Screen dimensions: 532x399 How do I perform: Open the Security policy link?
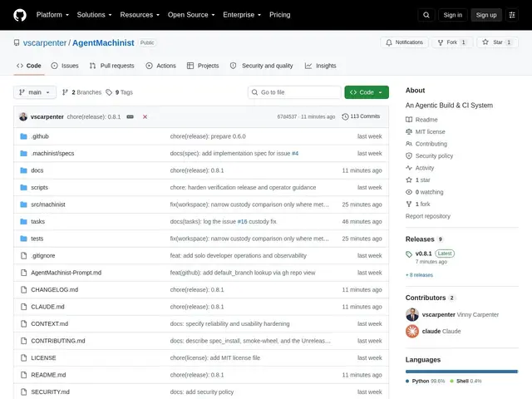[429, 156]
